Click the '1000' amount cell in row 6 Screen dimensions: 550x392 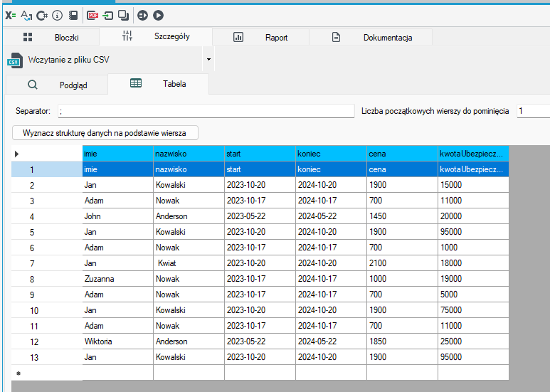474,248
